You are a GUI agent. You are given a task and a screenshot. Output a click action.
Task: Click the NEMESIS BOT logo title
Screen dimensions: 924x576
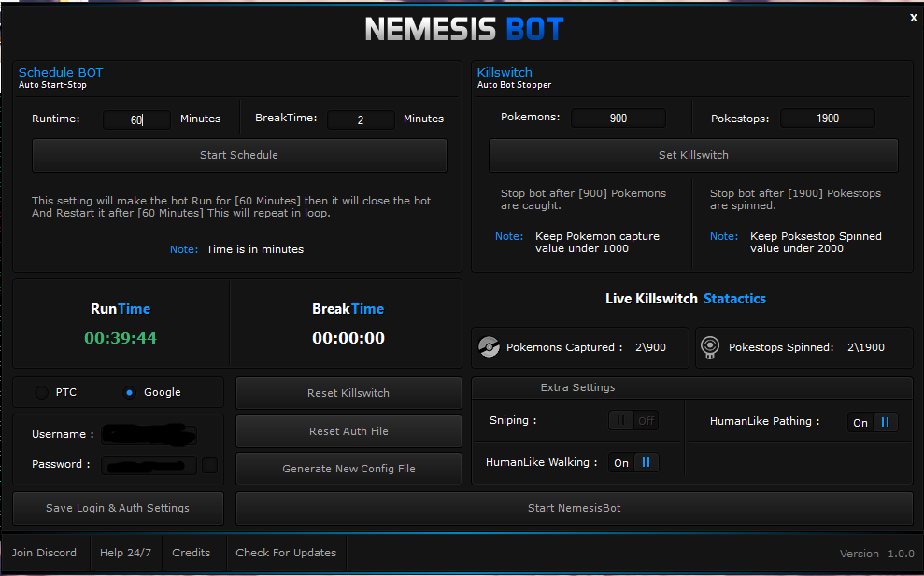tap(464, 29)
